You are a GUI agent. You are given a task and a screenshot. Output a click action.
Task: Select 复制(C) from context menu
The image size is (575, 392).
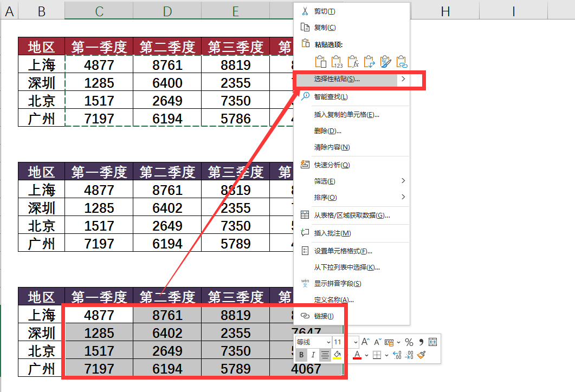[352, 28]
